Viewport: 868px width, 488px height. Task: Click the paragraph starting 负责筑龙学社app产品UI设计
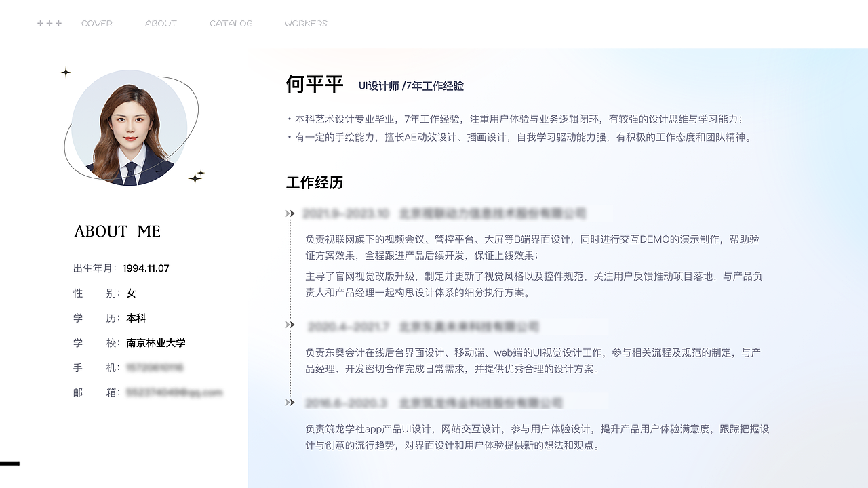click(x=537, y=437)
